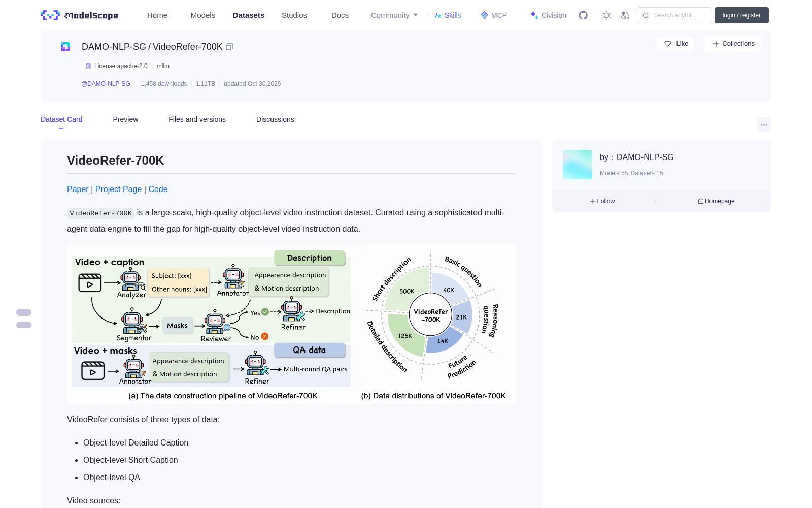Click 'updated Oct 30,2025' text

tap(252, 84)
